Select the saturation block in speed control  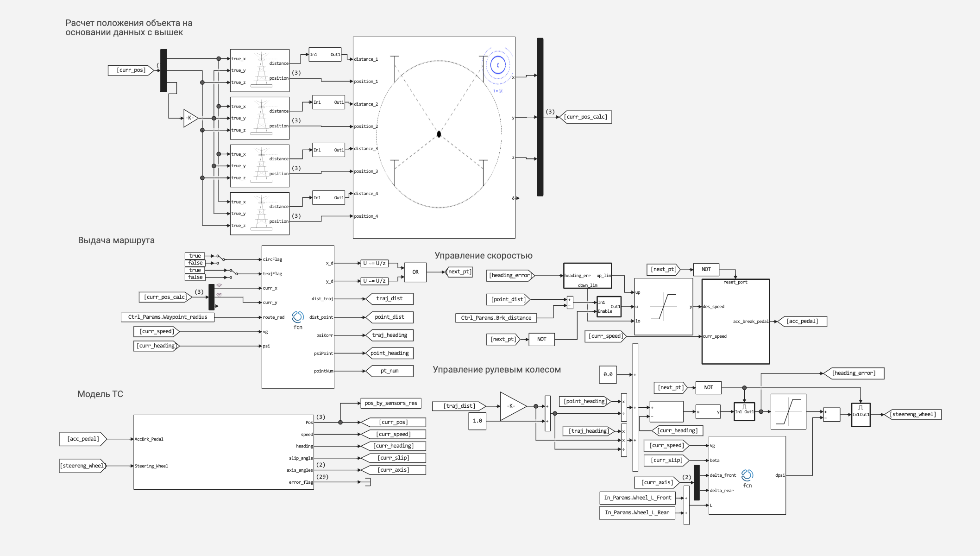point(663,307)
